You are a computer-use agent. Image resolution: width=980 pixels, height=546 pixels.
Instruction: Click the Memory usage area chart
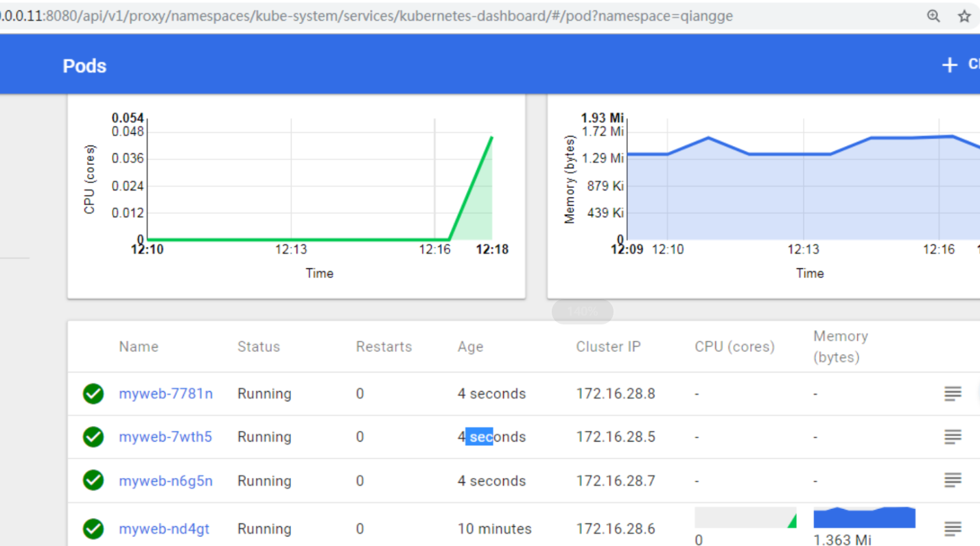pyautogui.click(x=803, y=180)
